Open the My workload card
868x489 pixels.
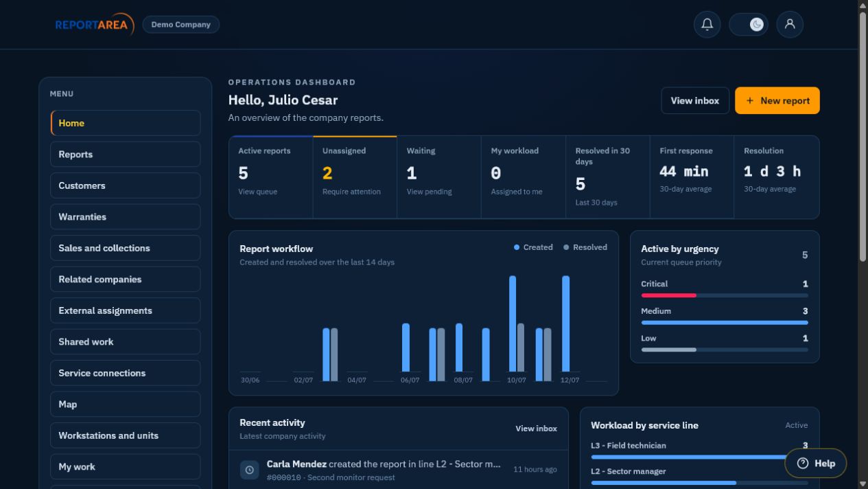pos(524,177)
